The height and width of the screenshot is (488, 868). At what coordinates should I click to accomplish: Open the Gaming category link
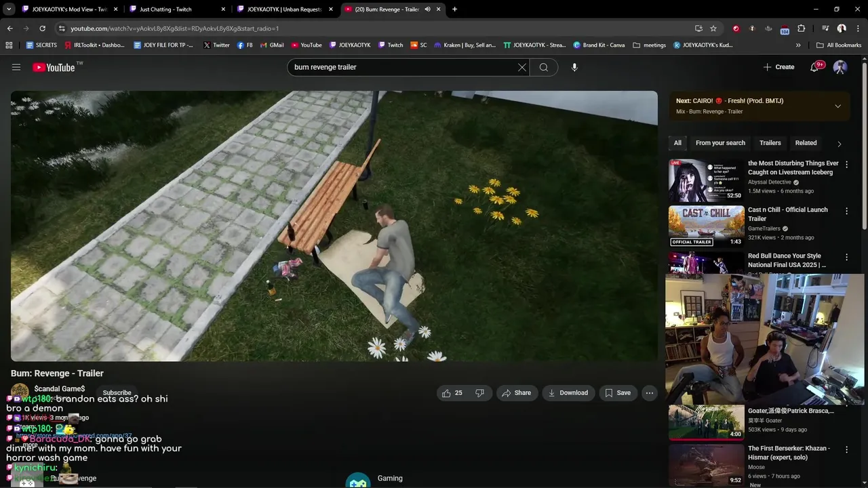(x=390, y=479)
